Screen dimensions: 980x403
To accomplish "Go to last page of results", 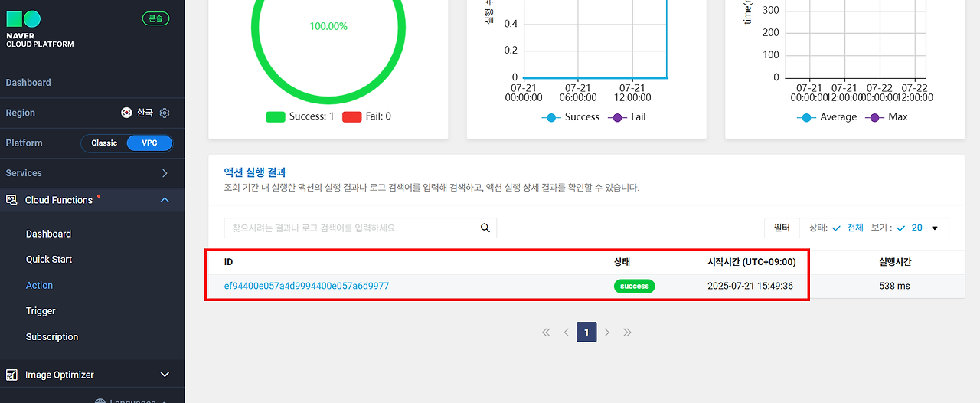I will tap(627, 333).
